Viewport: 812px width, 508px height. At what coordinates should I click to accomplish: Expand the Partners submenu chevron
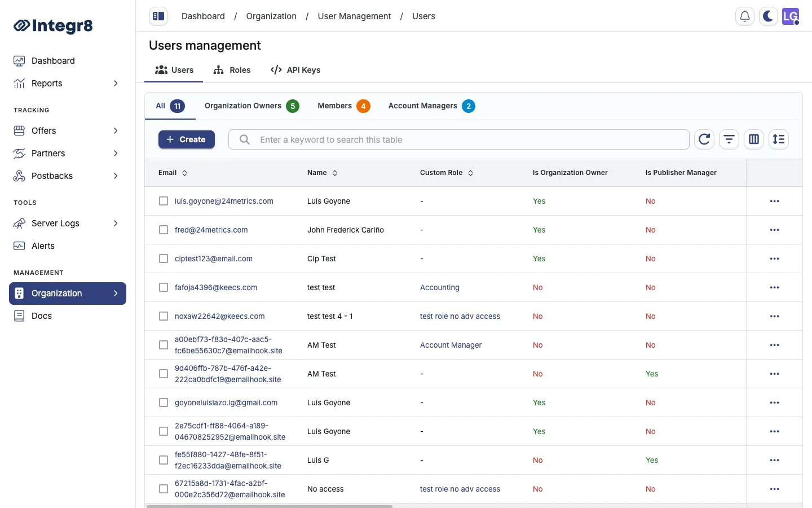coord(116,153)
